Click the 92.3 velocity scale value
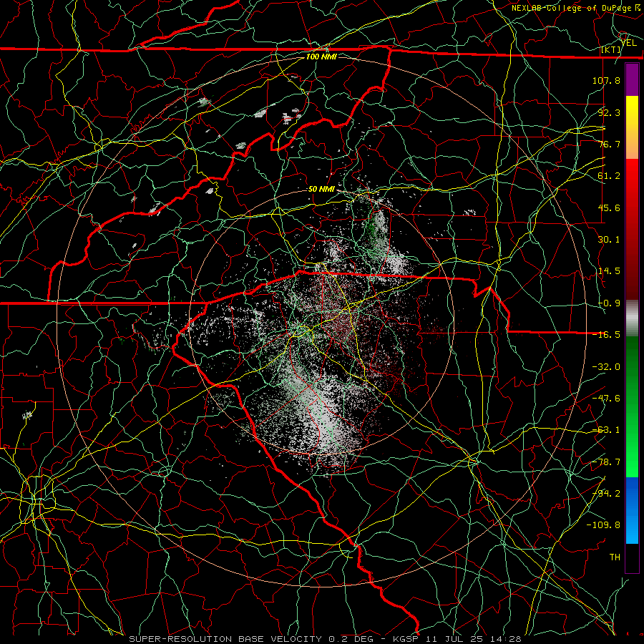644x644 pixels. [x=609, y=112]
